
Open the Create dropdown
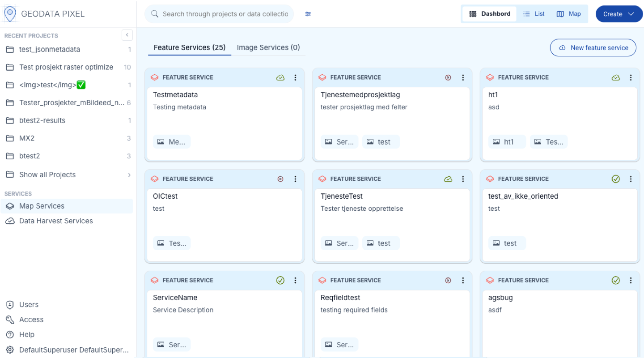click(619, 14)
